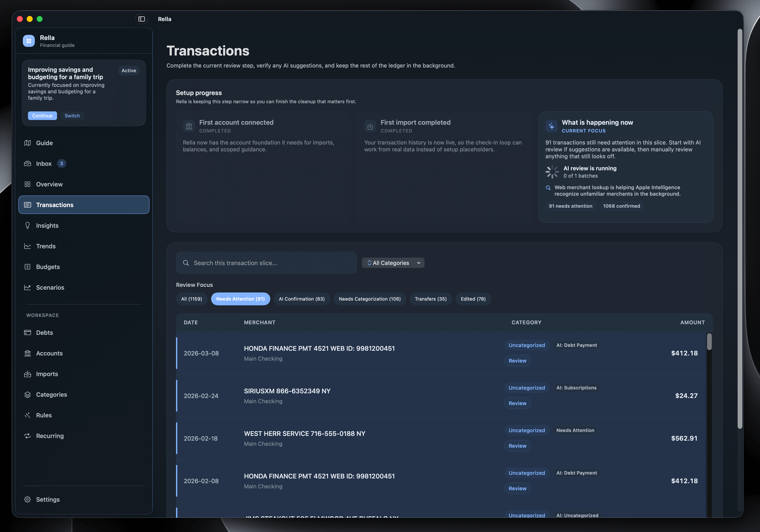
Task: Open Inbox tray icon
Action: 28,163
